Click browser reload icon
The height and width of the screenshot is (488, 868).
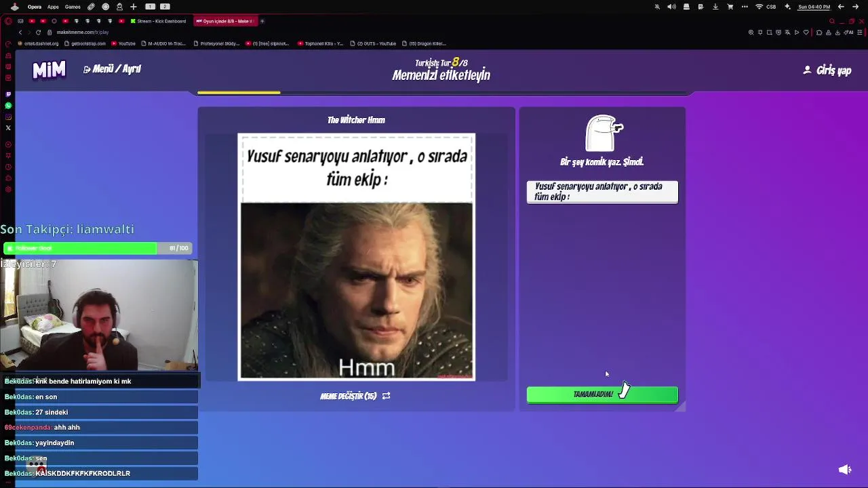click(38, 33)
